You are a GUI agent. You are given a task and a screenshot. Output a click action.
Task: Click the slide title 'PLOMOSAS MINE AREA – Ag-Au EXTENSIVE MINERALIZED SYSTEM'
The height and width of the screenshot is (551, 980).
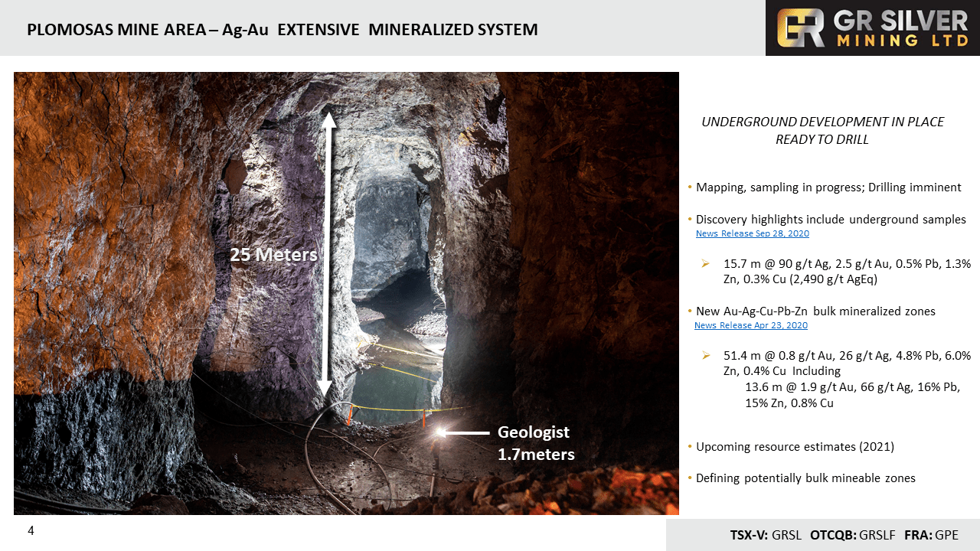(x=283, y=30)
